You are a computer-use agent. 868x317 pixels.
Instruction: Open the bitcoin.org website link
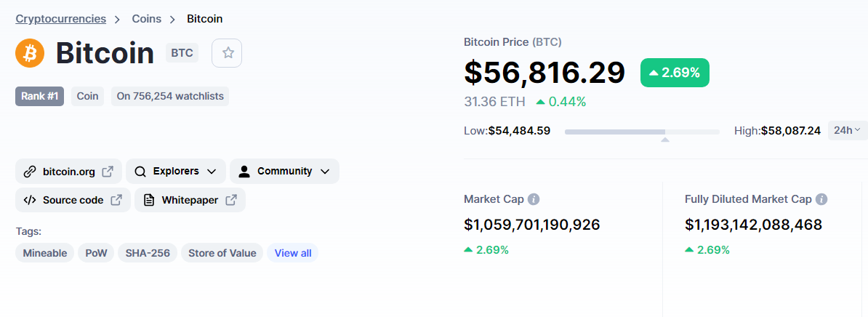[69, 172]
